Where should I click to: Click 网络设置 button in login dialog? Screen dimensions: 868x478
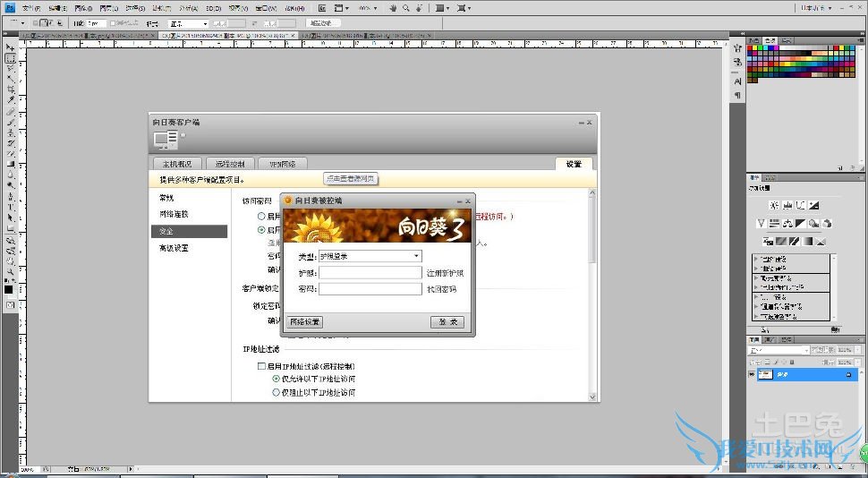tap(304, 322)
